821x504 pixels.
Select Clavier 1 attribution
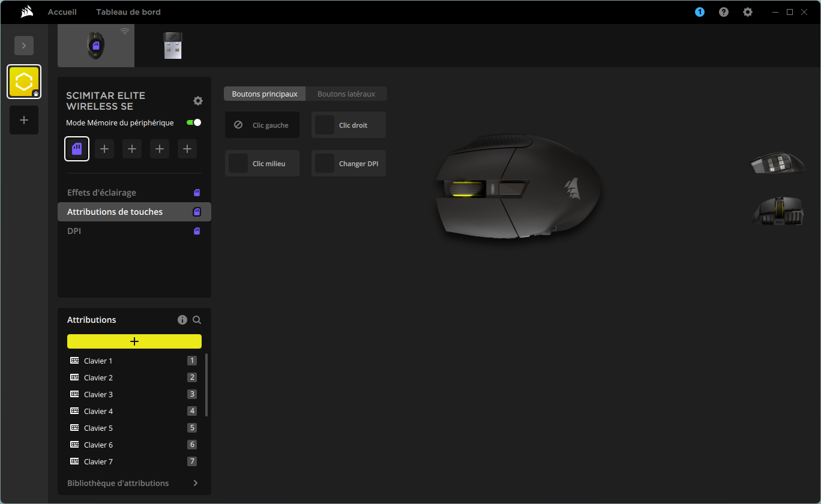point(133,361)
